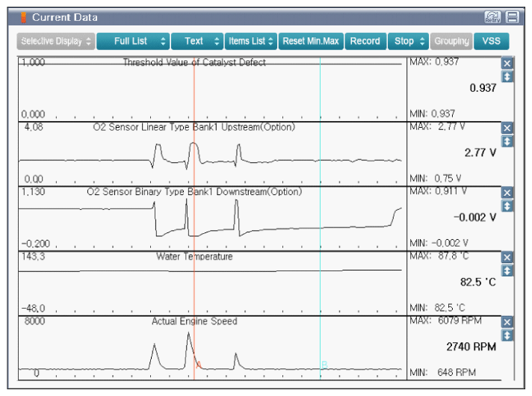Image resolution: width=532 pixels, height=396 pixels.
Task: Close the Actual Engine Speed graph
Action: point(507,322)
